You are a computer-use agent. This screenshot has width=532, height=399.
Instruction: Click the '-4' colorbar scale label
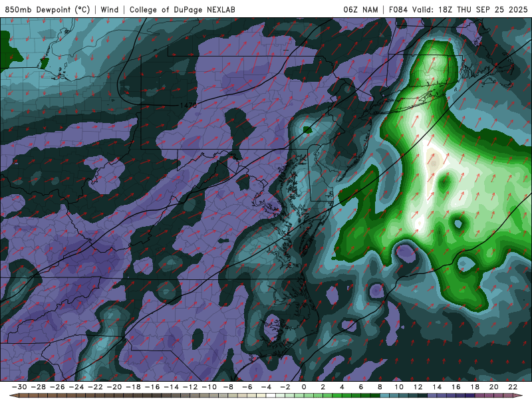click(267, 387)
